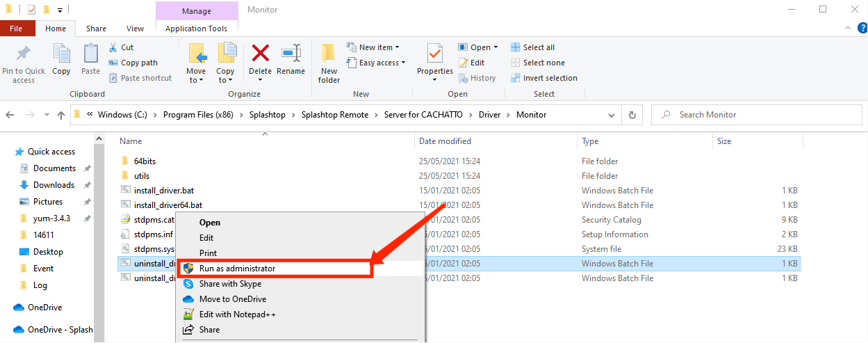Viewport: 868px width, 343px height.
Task: Switch to the View ribbon tab
Action: tap(136, 29)
